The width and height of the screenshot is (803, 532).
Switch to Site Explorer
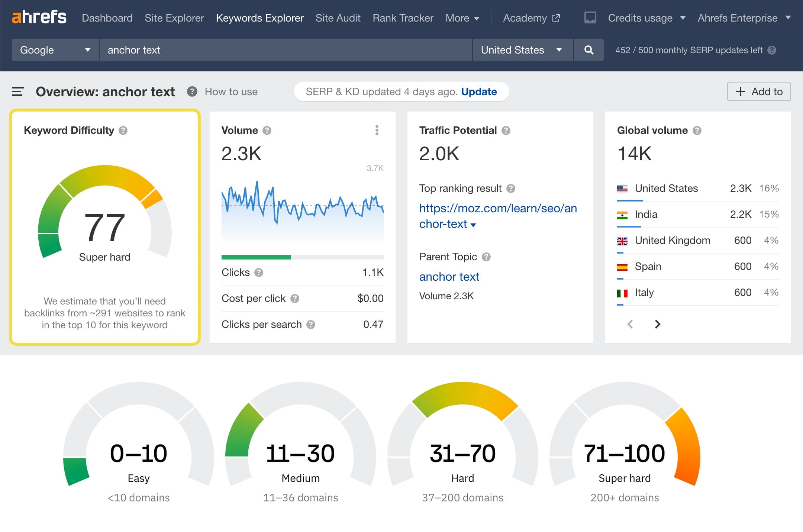point(174,18)
